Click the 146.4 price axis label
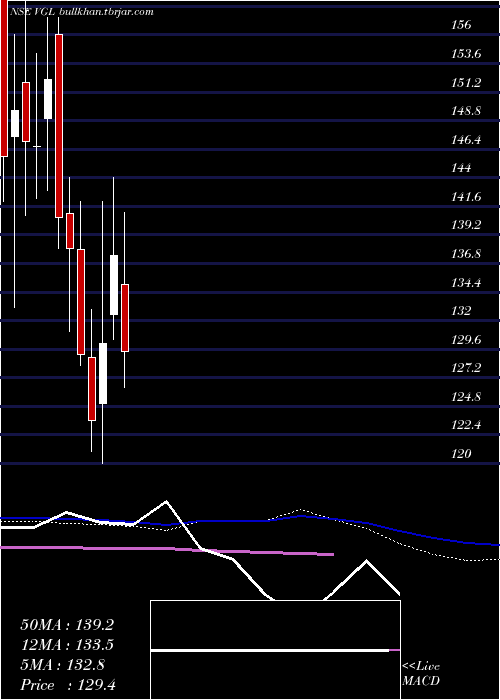The width and height of the screenshot is (500, 700). click(467, 140)
